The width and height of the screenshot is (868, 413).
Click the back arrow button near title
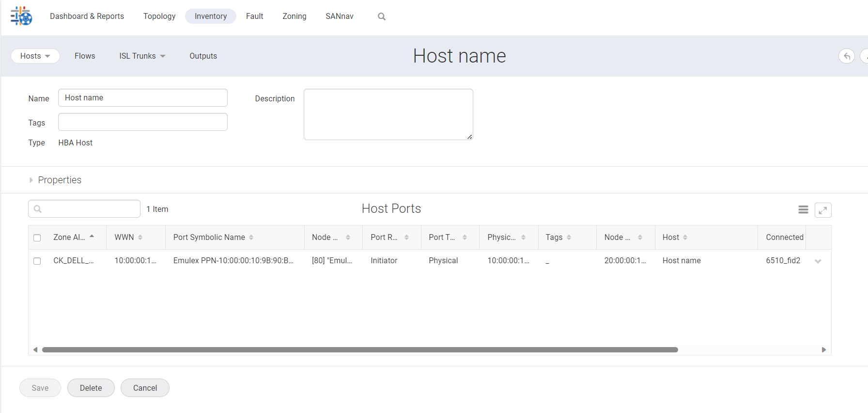846,56
